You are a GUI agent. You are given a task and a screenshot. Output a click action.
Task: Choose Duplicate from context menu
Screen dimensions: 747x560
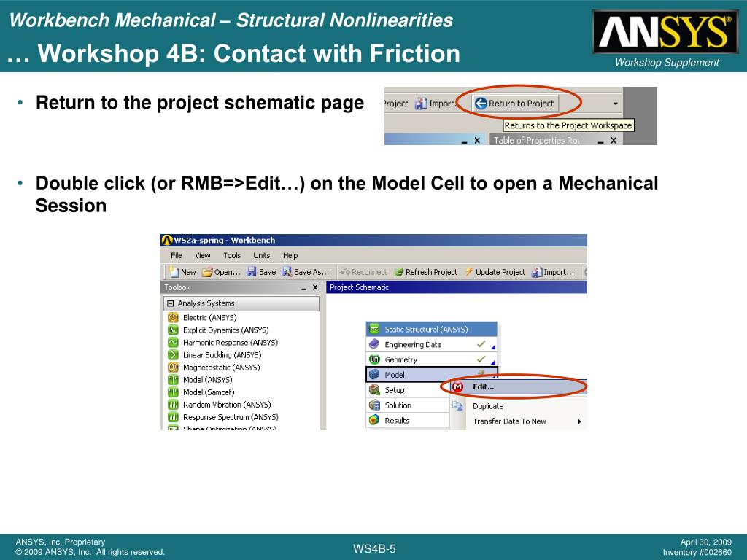tap(519, 406)
